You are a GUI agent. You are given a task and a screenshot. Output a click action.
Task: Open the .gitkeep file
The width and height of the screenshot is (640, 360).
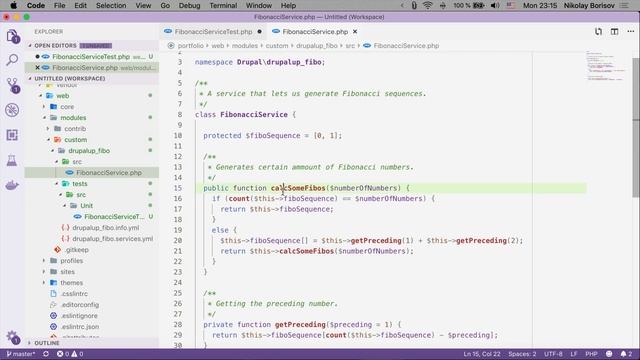point(76,249)
